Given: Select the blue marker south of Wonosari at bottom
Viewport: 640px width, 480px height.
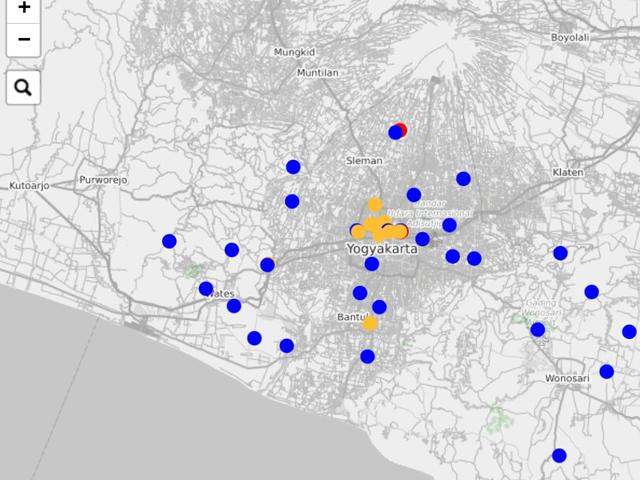Looking at the screenshot, I should [x=559, y=456].
